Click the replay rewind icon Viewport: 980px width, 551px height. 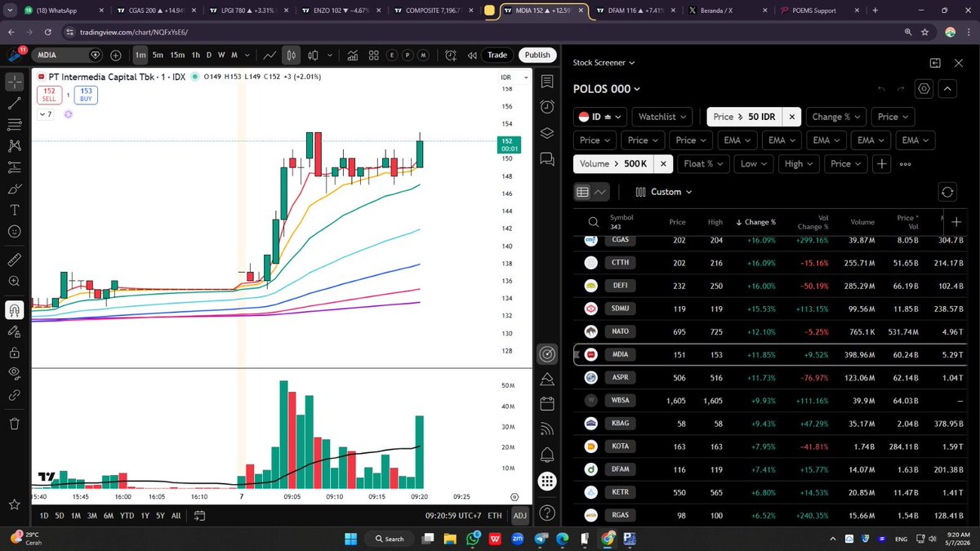(472, 56)
